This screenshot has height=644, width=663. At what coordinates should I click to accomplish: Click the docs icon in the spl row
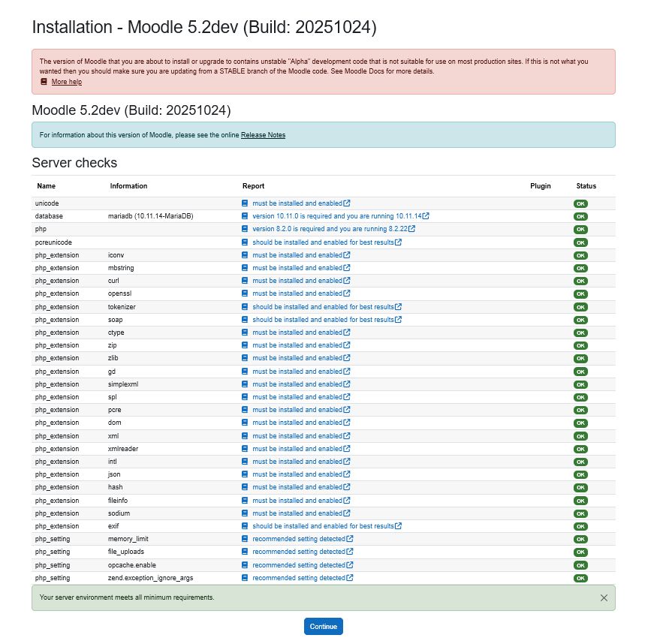coord(244,396)
